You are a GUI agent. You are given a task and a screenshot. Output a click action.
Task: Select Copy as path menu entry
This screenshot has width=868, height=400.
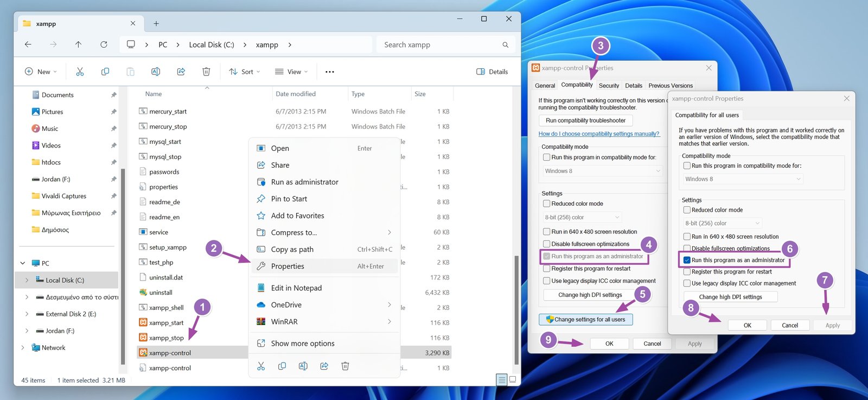tap(324, 249)
